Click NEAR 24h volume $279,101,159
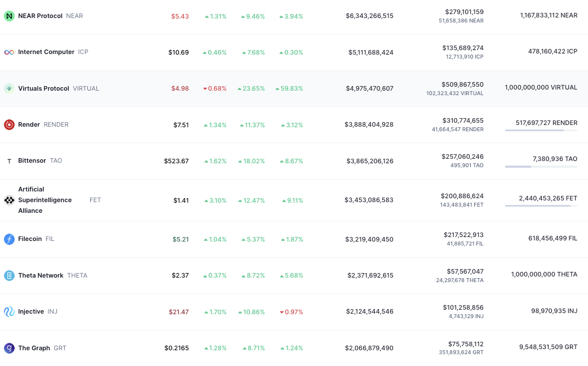The image size is (588, 366). click(x=464, y=12)
